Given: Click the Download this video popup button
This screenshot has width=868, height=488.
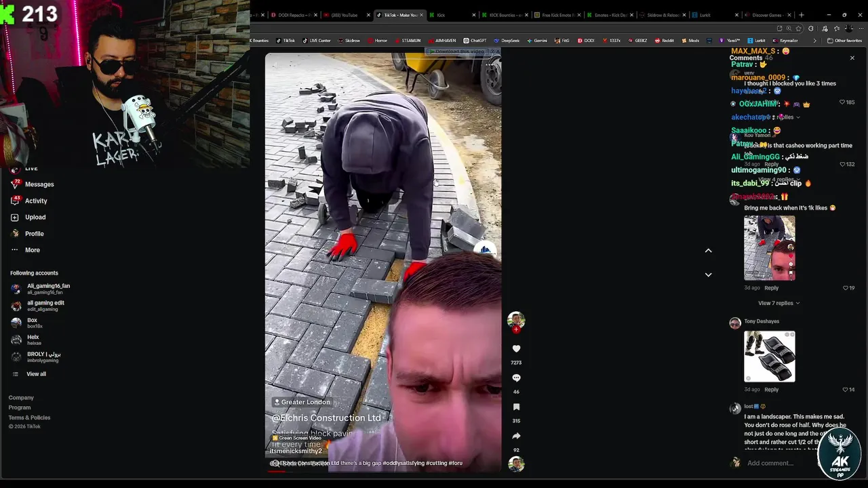Looking at the screenshot, I should (459, 52).
